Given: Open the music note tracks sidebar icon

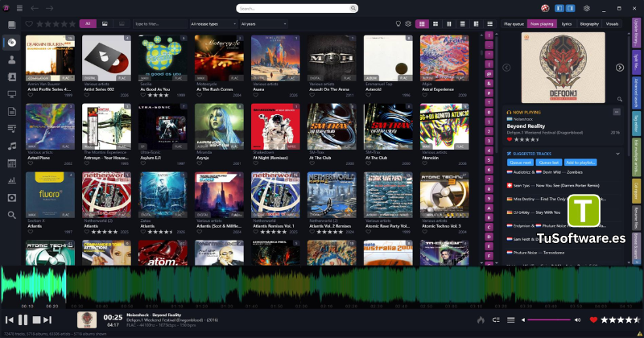Looking at the screenshot, I should tap(11, 146).
